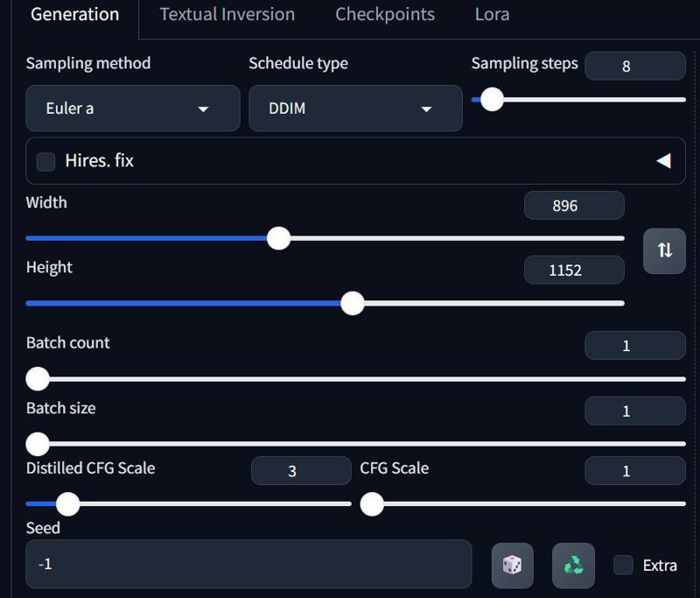Click the Batch count number field
The height and width of the screenshot is (598, 700).
coord(634,346)
